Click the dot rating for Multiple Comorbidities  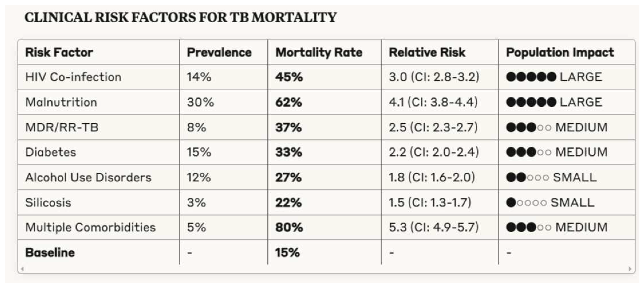pyautogui.click(x=528, y=227)
